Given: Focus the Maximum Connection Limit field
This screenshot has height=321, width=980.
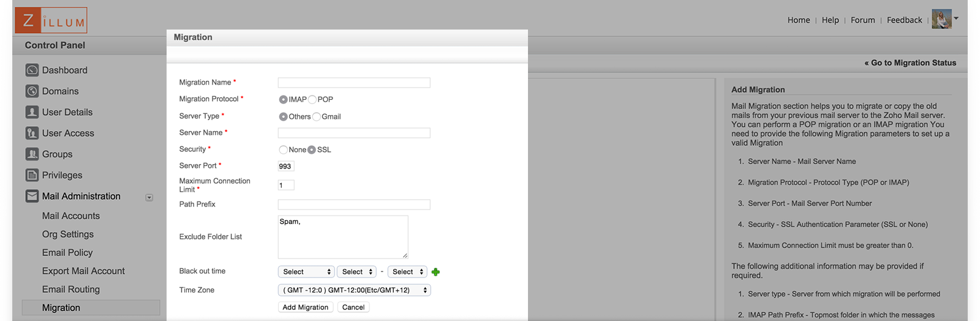Looking at the screenshot, I should (286, 185).
